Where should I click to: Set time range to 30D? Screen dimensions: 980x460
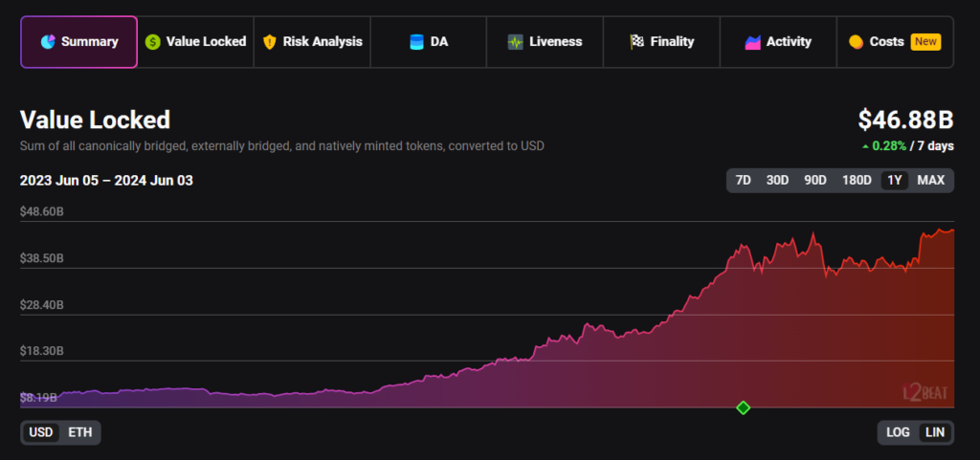pyautogui.click(x=777, y=181)
